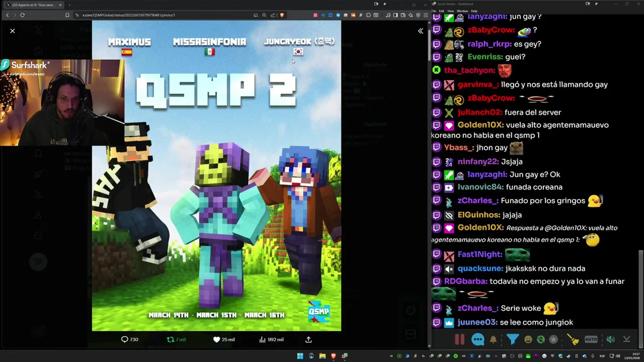Share the QSMP 2 post

[x=308, y=339]
